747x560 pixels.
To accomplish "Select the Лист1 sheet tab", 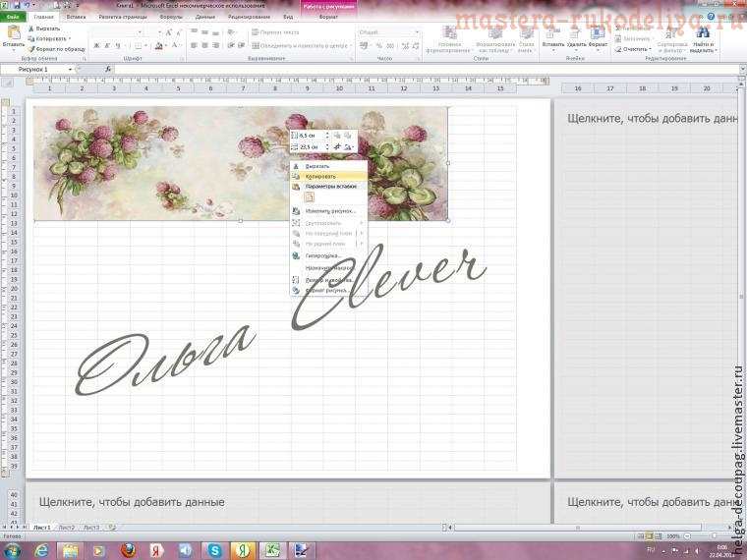I will point(41,528).
